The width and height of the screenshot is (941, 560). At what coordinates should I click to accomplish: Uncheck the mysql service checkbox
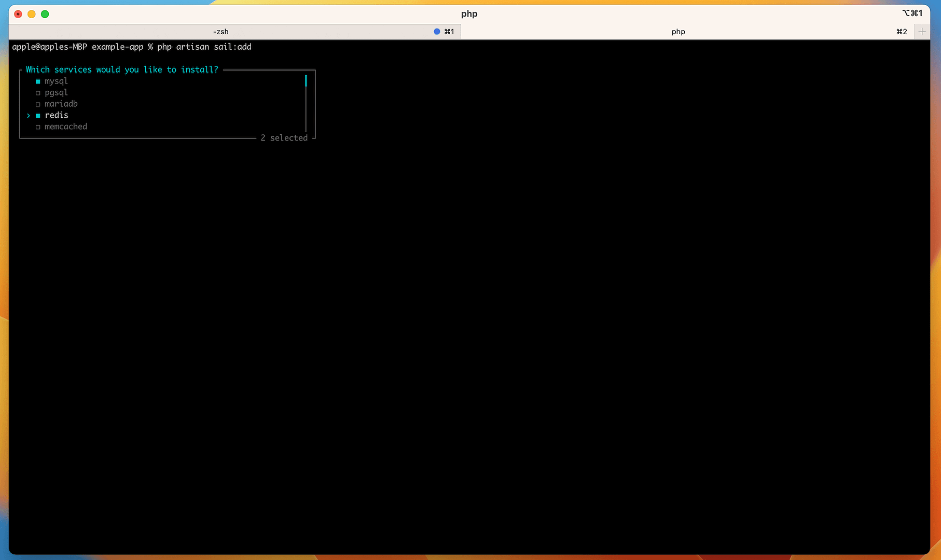[x=38, y=81]
